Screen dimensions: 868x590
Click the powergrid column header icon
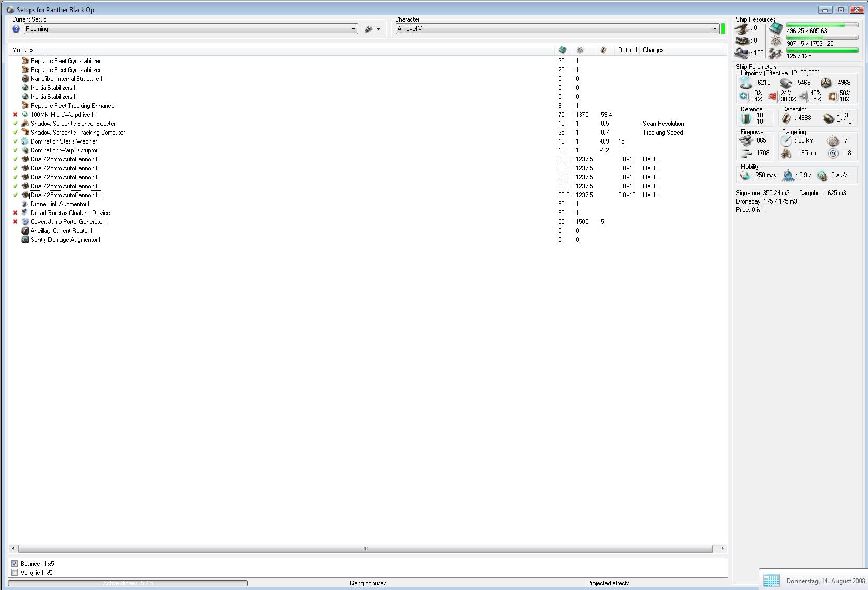pos(580,50)
